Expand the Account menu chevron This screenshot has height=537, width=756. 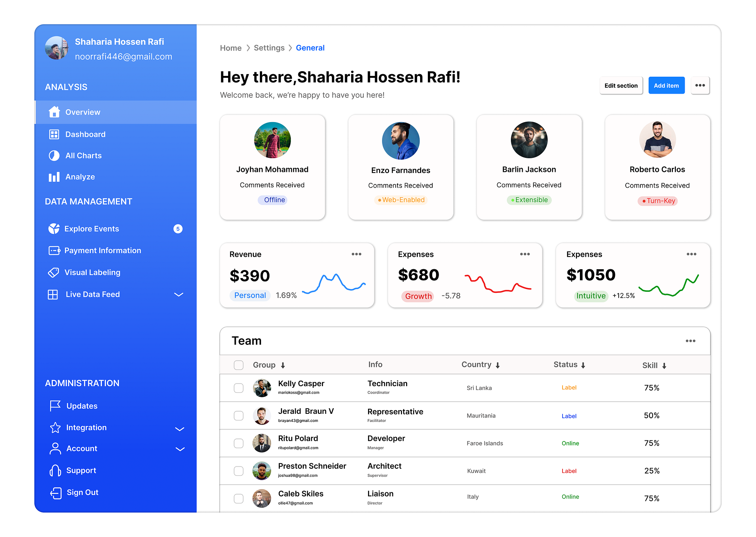tap(180, 449)
